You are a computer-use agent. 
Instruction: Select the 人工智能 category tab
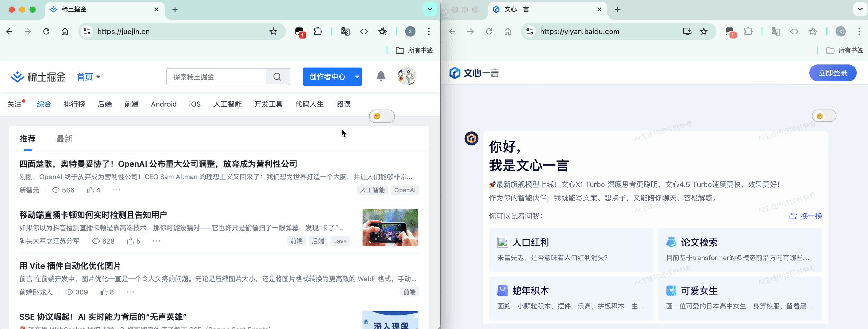tap(228, 104)
